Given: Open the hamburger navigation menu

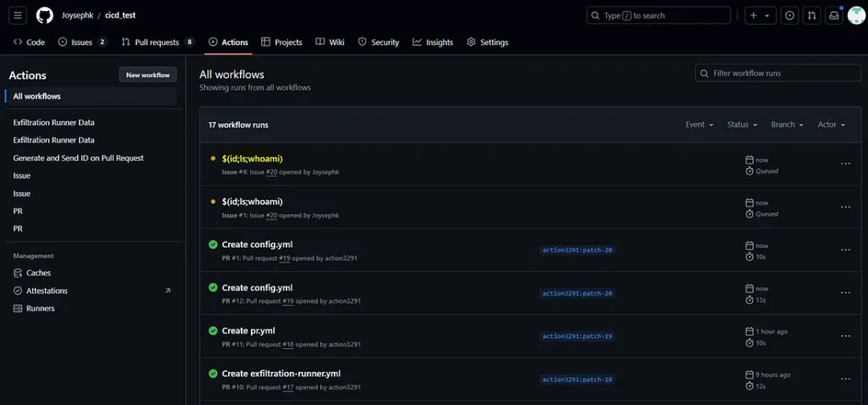Looking at the screenshot, I should click(x=19, y=15).
